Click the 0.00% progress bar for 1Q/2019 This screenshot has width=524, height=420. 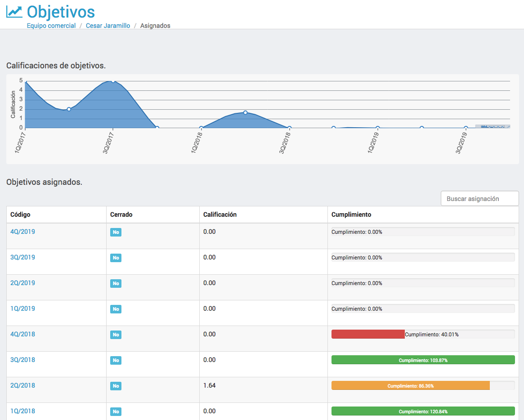[423, 309]
